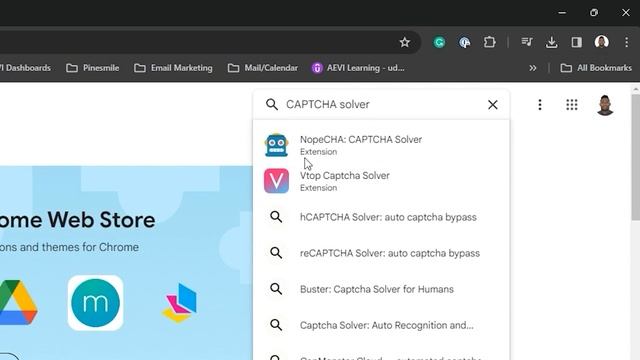Show hidden bookmarks with double chevron
640x360 pixels.
point(533,68)
